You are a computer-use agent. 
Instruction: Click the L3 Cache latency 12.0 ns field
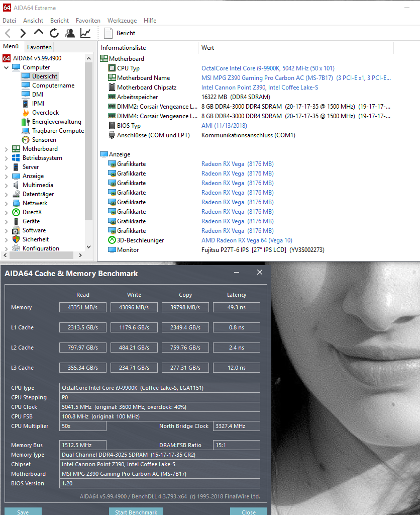click(237, 368)
